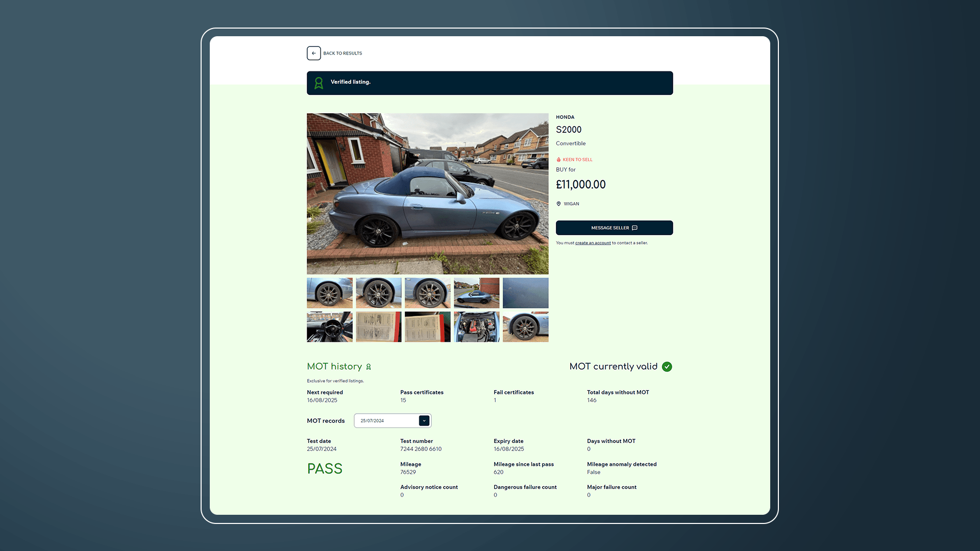Click the MOT history heading
The height and width of the screenshot is (551, 980).
(334, 366)
